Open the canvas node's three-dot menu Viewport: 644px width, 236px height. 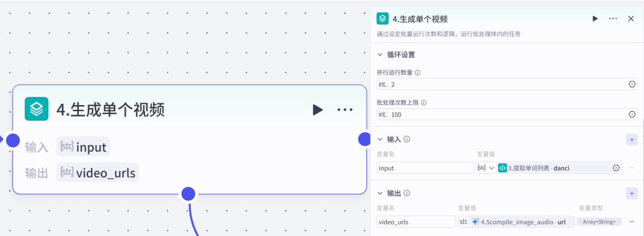coord(345,109)
